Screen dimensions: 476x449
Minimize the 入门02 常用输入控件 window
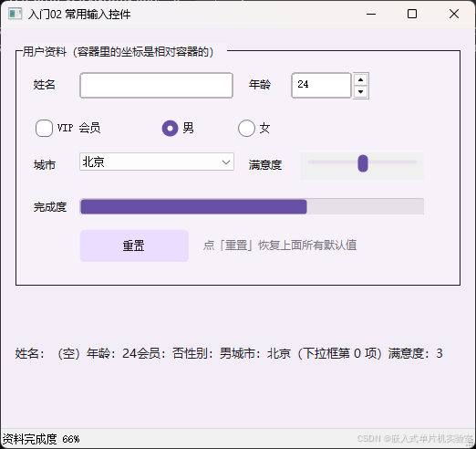pos(371,14)
